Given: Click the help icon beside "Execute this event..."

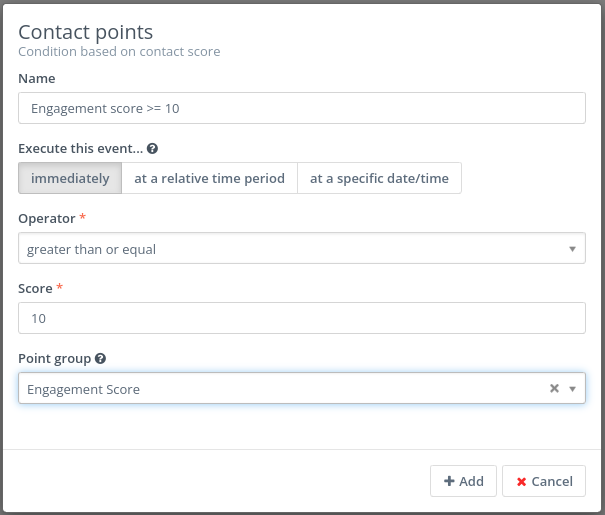Looking at the screenshot, I should (152, 148).
